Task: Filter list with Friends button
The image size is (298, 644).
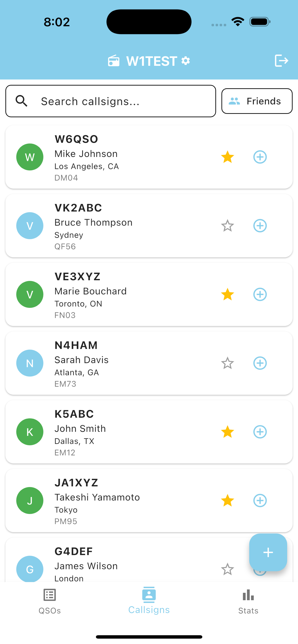Action: (x=257, y=101)
